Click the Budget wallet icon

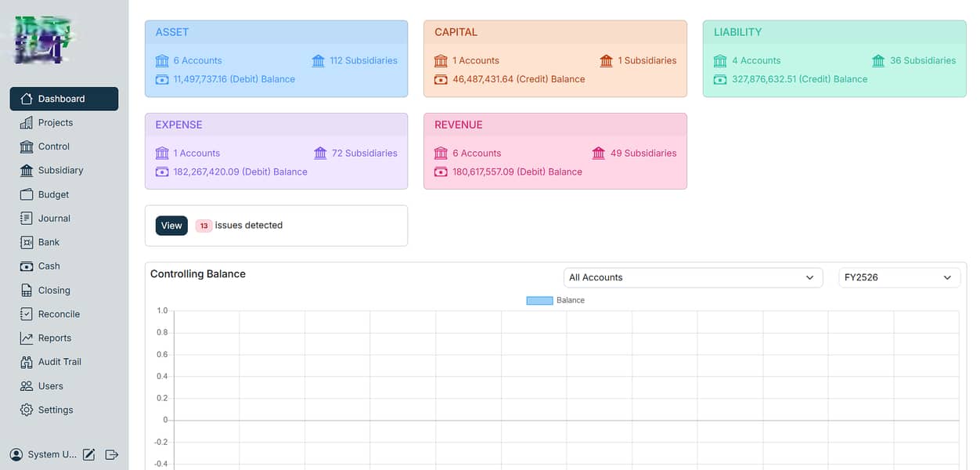point(27,194)
